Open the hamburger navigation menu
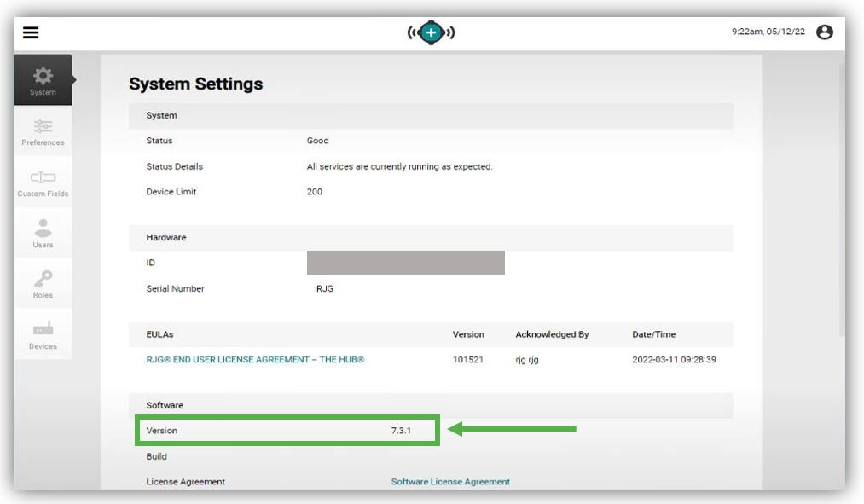The width and height of the screenshot is (864, 504). tap(31, 31)
